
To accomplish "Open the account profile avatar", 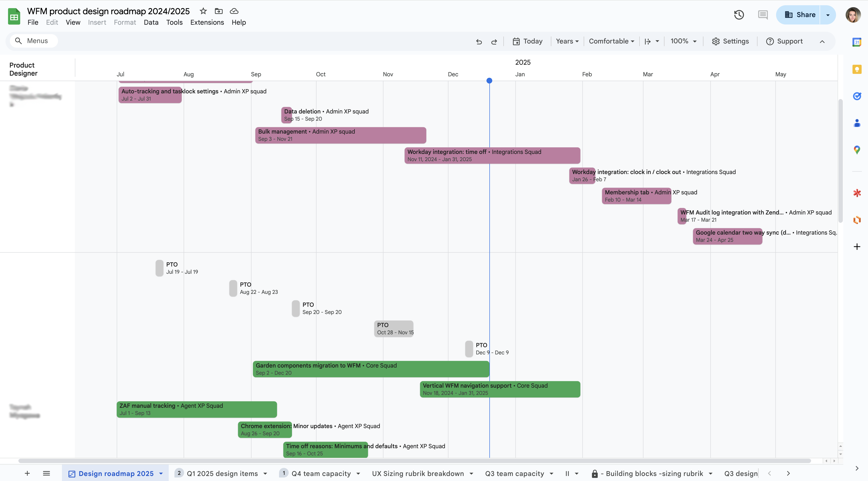I will pyautogui.click(x=853, y=15).
